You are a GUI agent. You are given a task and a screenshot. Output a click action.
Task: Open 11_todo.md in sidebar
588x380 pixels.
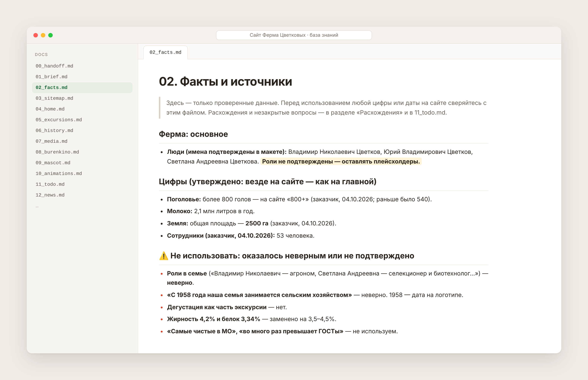[82, 184]
